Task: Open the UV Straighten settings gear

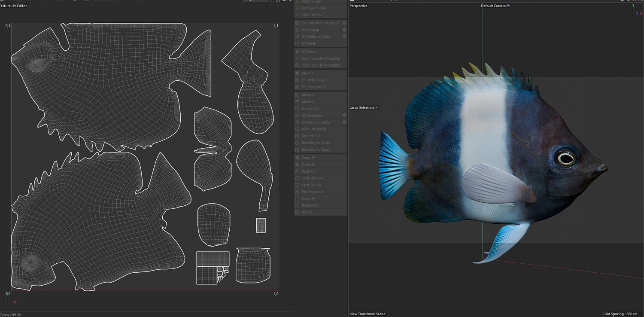Action: tap(344, 116)
